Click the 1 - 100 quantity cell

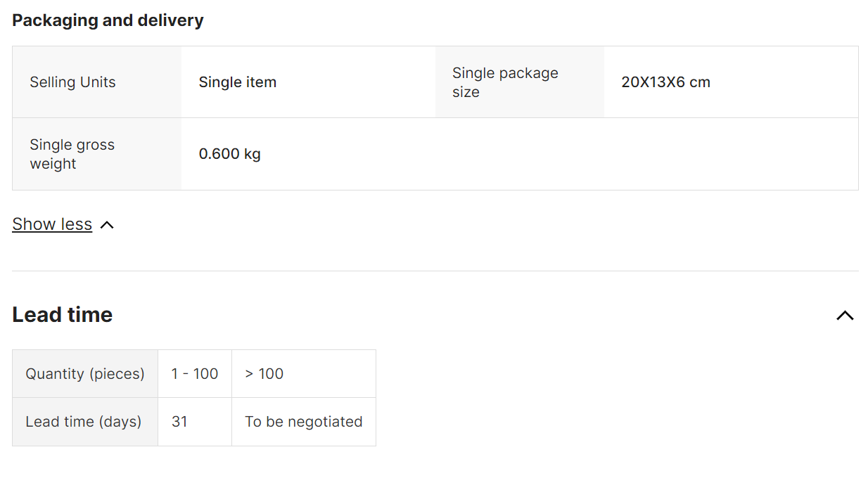(x=195, y=374)
